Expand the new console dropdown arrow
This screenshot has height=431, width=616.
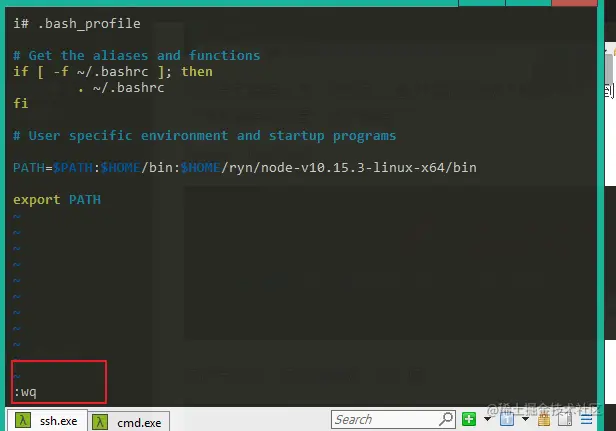(488, 419)
